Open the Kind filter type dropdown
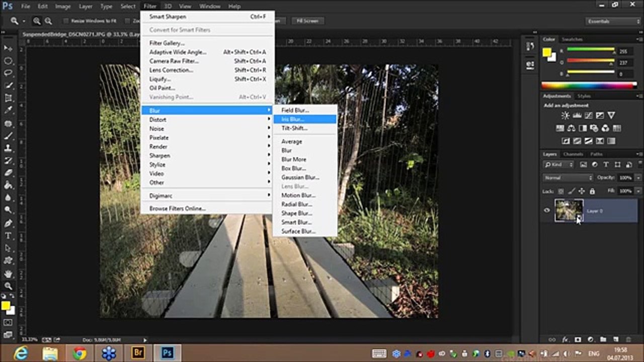 point(558,164)
